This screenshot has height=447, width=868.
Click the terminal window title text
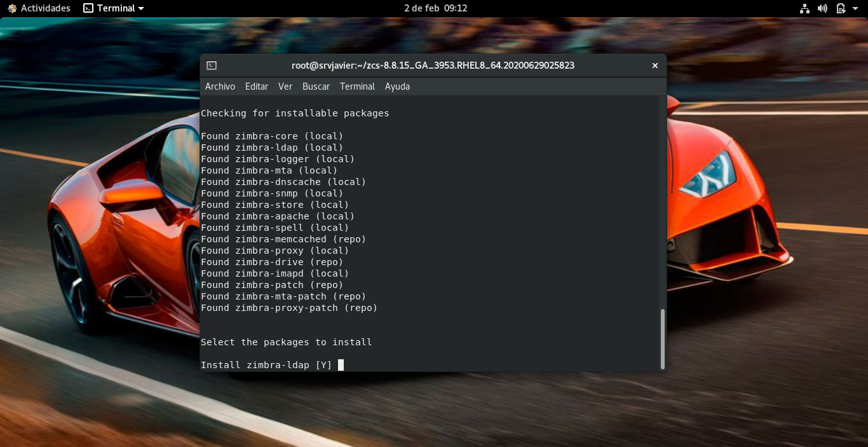coord(433,65)
